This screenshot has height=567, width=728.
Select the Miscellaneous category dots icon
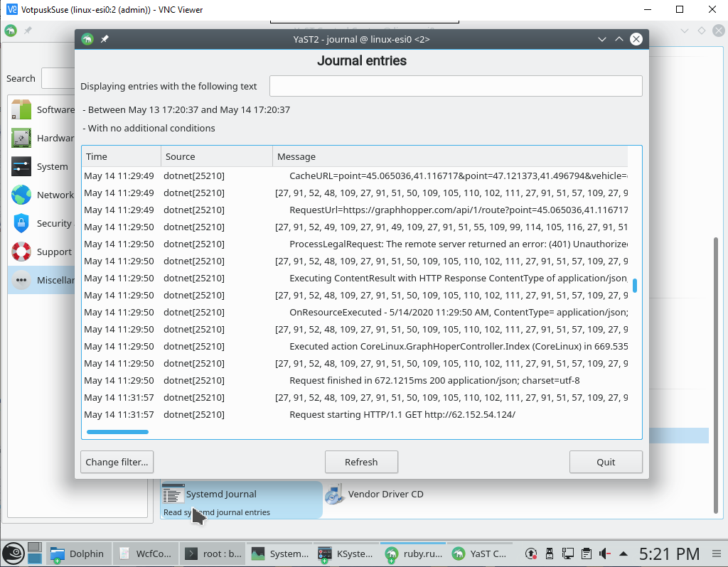click(x=21, y=280)
